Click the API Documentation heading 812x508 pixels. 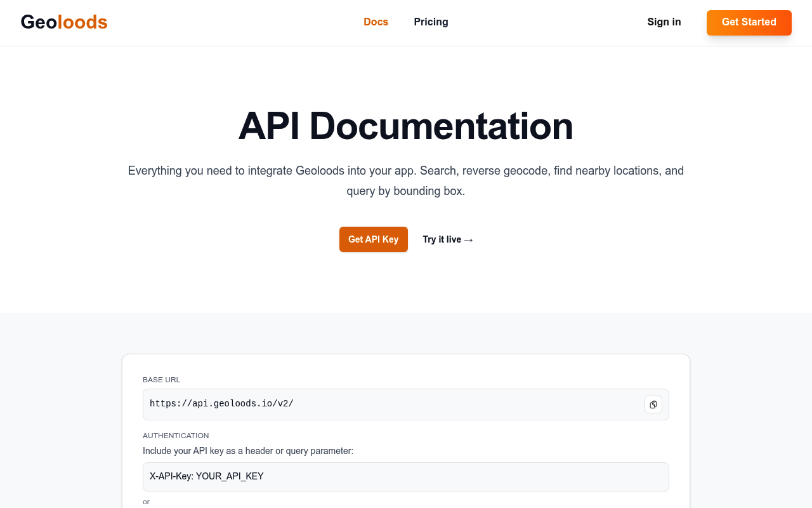[406, 126]
